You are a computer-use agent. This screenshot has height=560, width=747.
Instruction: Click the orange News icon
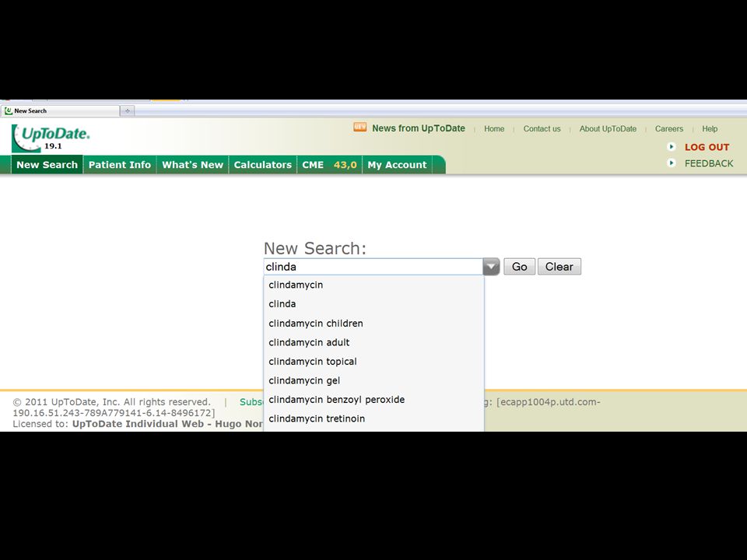click(x=359, y=127)
